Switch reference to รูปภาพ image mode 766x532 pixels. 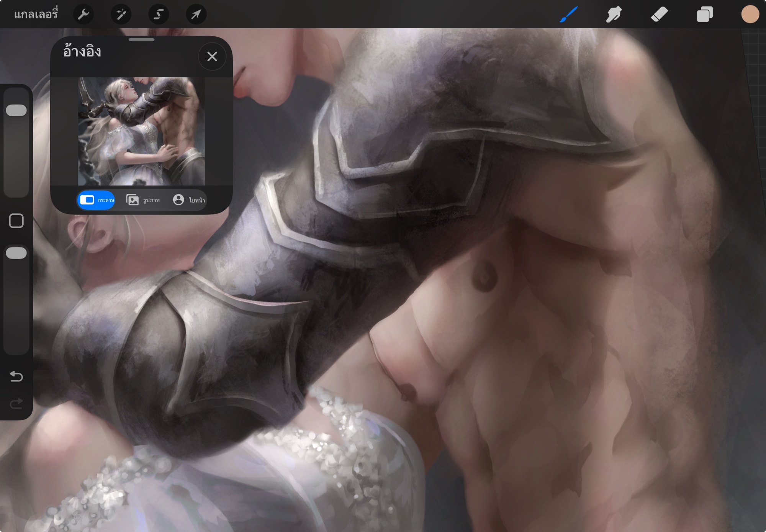pyautogui.click(x=143, y=200)
